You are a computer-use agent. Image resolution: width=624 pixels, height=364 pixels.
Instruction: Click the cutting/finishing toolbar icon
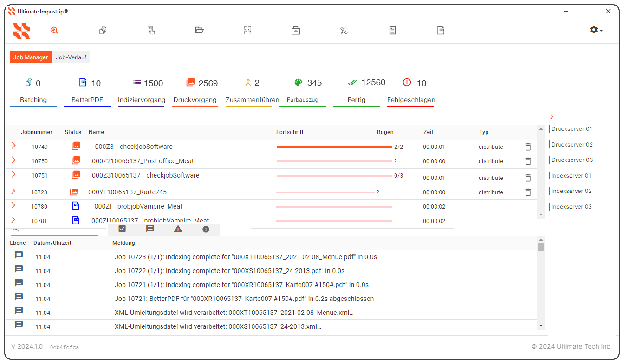pos(344,30)
